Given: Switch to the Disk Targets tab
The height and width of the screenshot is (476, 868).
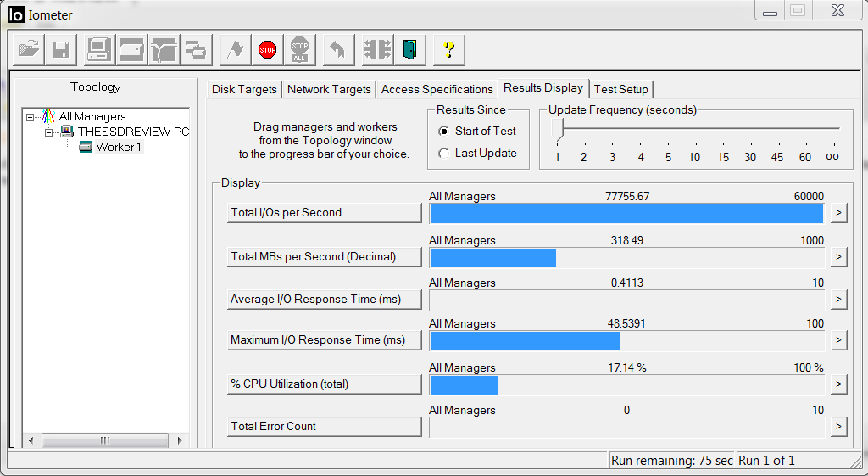Looking at the screenshot, I should pyautogui.click(x=244, y=89).
